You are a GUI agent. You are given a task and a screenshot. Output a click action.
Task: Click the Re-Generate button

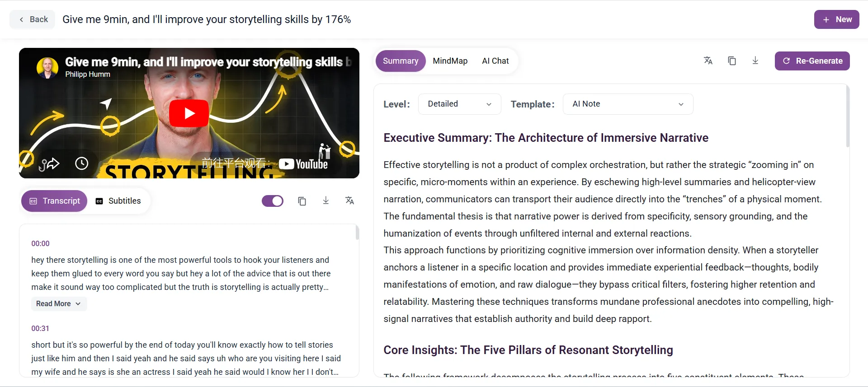pyautogui.click(x=812, y=61)
